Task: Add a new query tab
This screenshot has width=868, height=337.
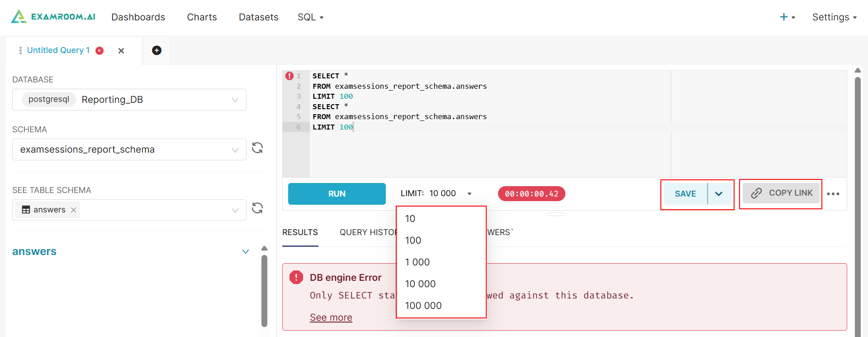Action: (157, 50)
